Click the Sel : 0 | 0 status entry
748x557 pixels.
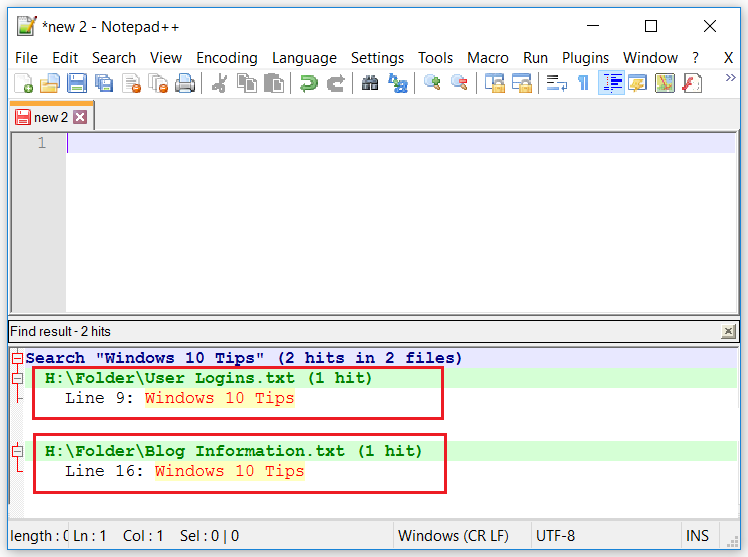[x=209, y=536]
